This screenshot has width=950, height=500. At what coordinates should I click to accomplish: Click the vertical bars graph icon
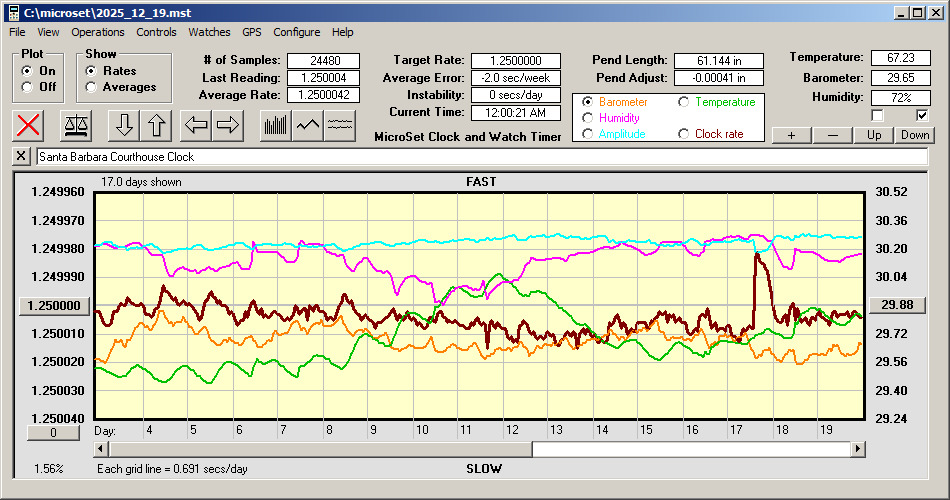(x=276, y=125)
